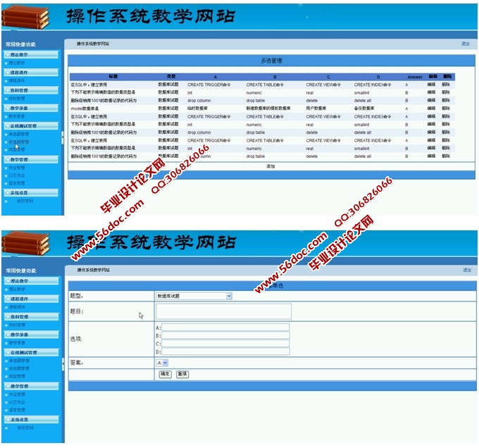Screen dimensions: 479x448
Task: Click the circle icon beside the 教学管理 header on the add-form page
Action: 8,386
